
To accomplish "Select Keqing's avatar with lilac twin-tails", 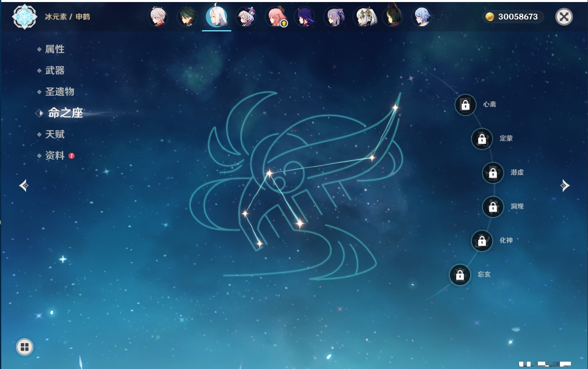I will click(334, 17).
